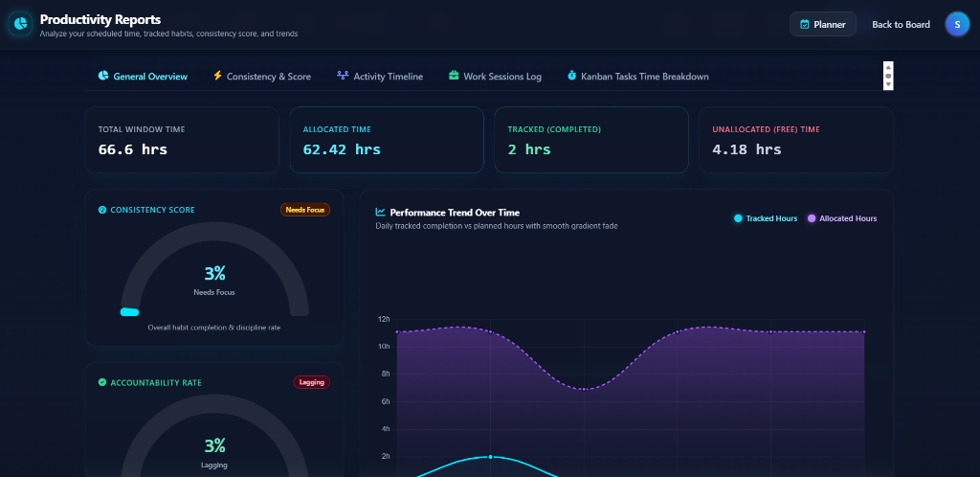Click the red Lagging badge
980x477 pixels.
pyautogui.click(x=312, y=382)
